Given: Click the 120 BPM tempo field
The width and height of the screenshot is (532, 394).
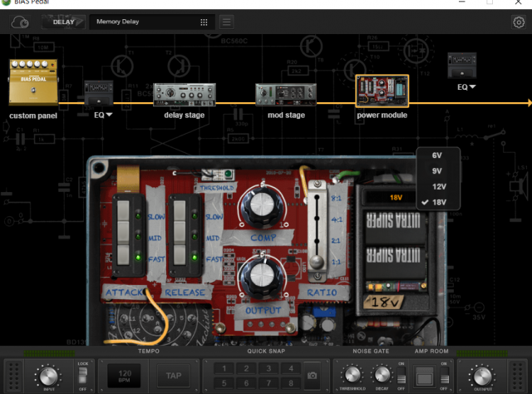Looking at the screenshot, I should 124,376.
